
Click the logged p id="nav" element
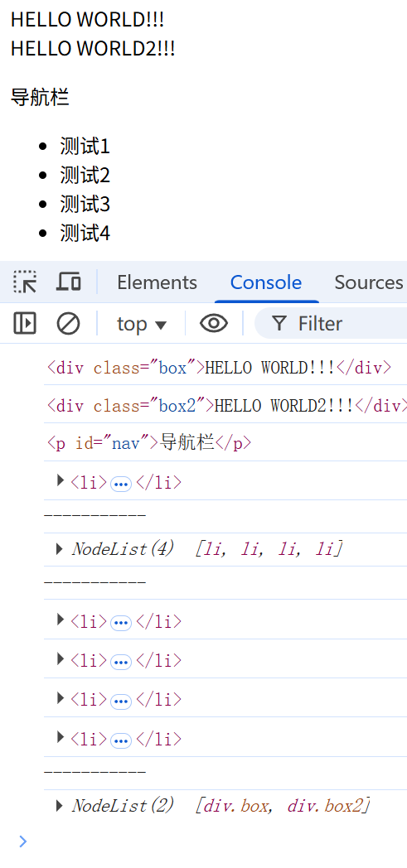tap(149, 443)
